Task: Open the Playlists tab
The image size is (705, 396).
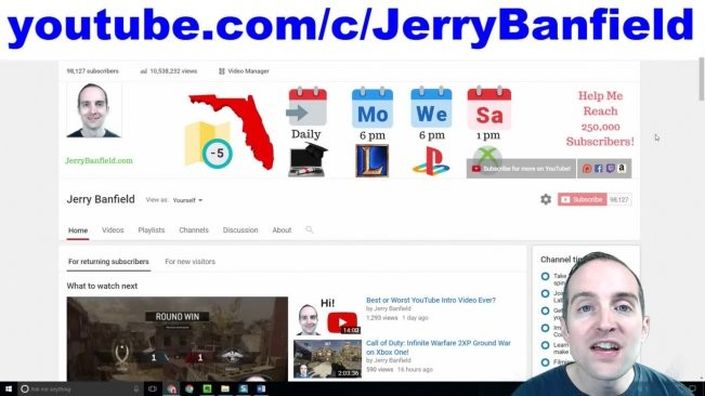Action: pyautogui.click(x=151, y=230)
